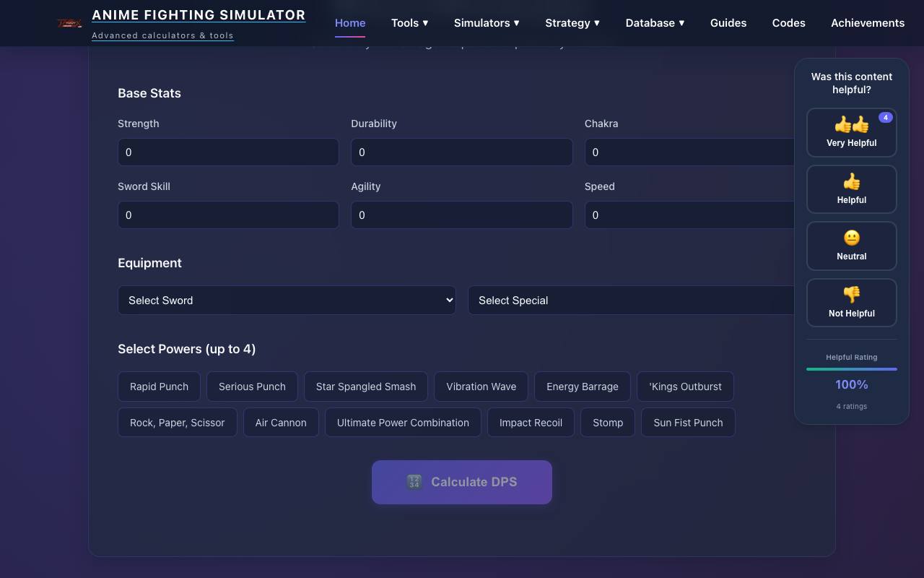This screenshot has width=924, height=578.
Task: Click the neutral face emoji icon
Action: (x=852, y=238)
